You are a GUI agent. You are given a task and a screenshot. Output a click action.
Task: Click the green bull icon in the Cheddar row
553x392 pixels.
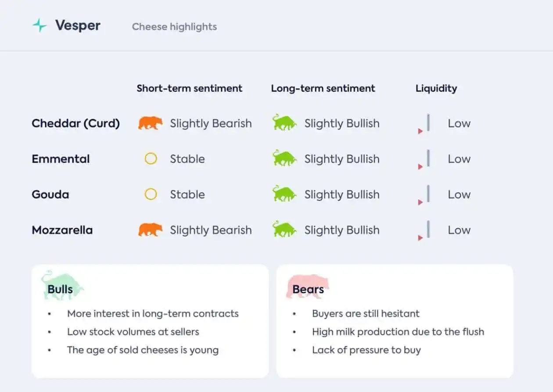click(x=284, y=122)
